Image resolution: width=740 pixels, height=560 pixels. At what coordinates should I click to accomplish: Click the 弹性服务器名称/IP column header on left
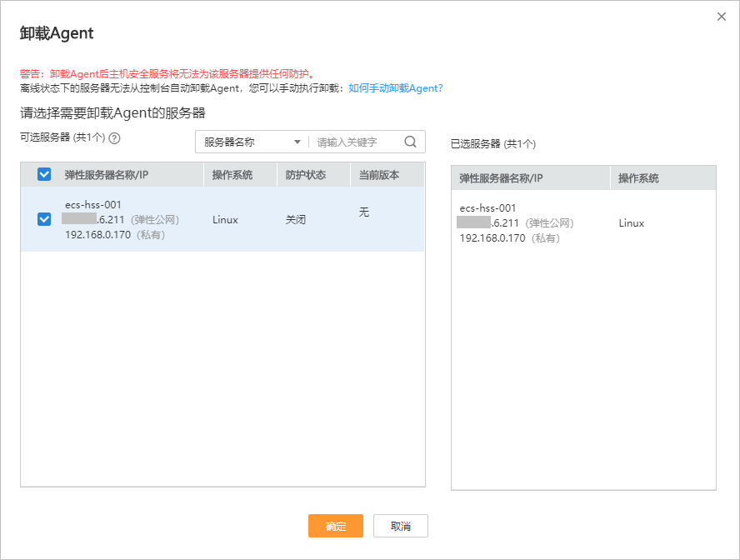pos(107,175)
